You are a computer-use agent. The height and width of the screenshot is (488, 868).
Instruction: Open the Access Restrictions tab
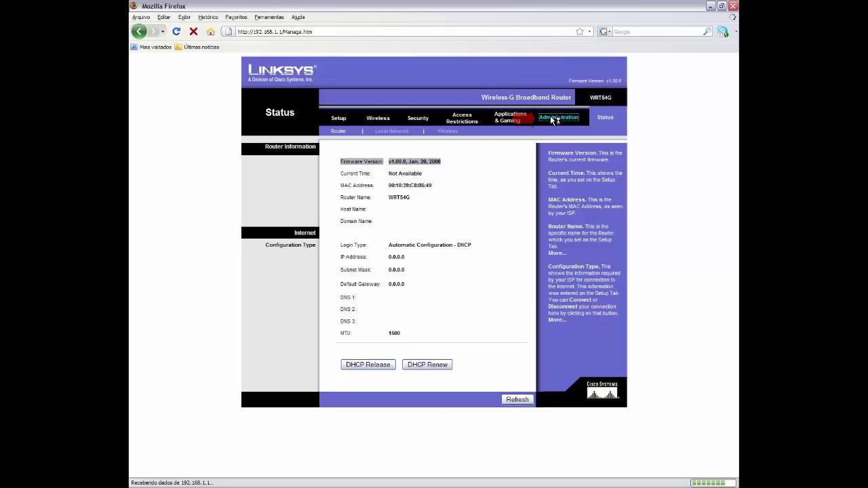coord(462,118)
